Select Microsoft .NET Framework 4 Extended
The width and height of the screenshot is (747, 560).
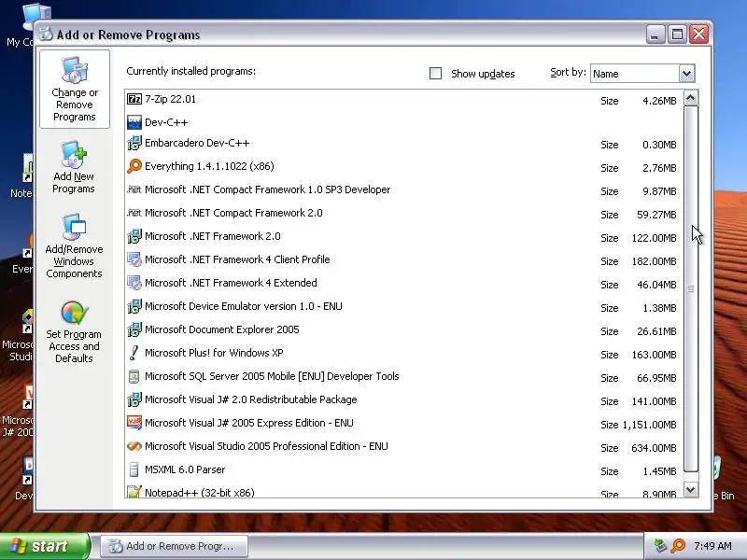[x=403, y=283]
